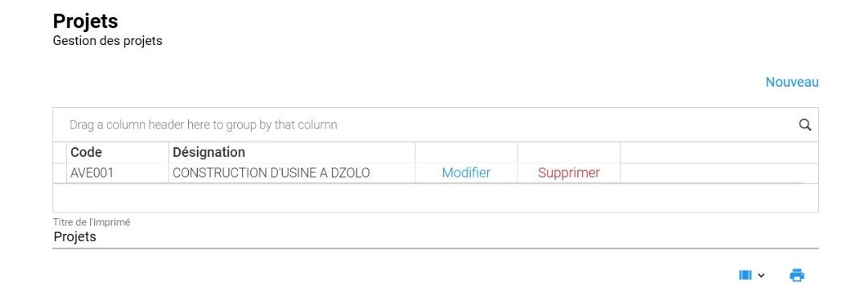The height and width of the screenshot is (304, 868).
Task: Expand the chevron next to column icon
Action: tap(761, 275)
